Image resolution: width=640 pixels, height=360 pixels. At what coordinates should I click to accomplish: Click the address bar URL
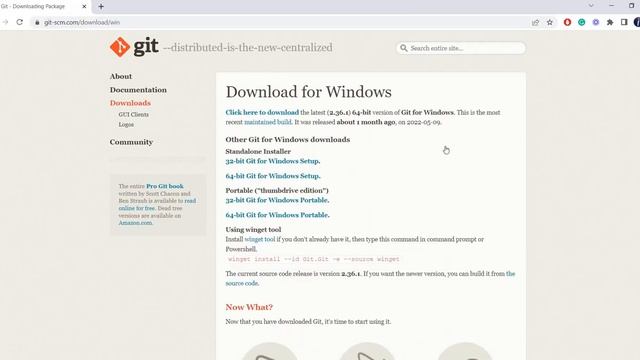pyautogui.click(x=82, y=22)
